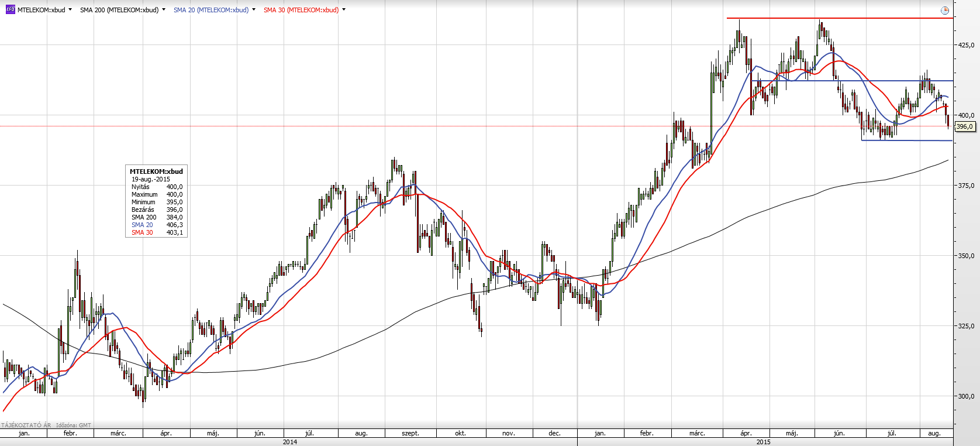The width and height of the screenshot is (980, 446).
Task: Click the 400,0 price axis label
Action: pos(965,115)
